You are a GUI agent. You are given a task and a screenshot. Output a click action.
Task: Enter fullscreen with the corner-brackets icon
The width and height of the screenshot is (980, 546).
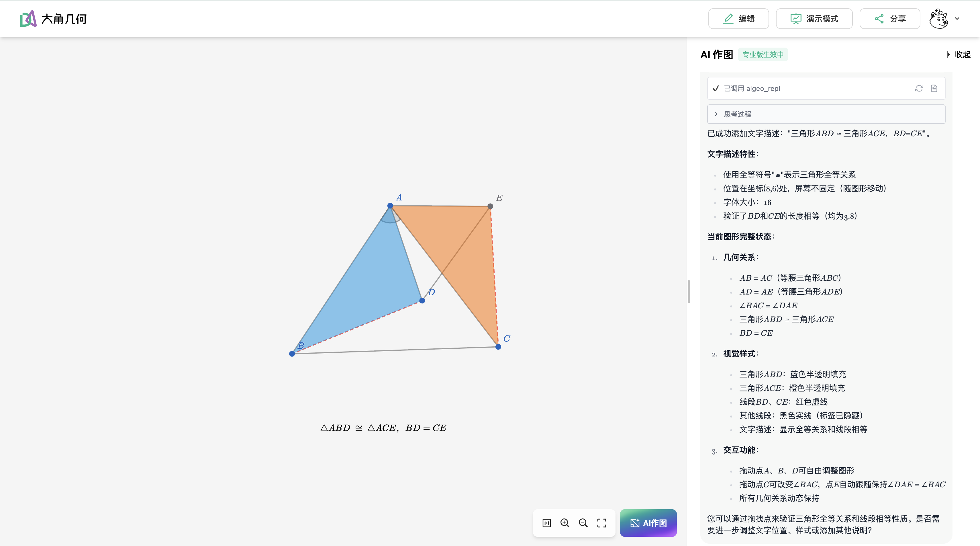point(601,523)
